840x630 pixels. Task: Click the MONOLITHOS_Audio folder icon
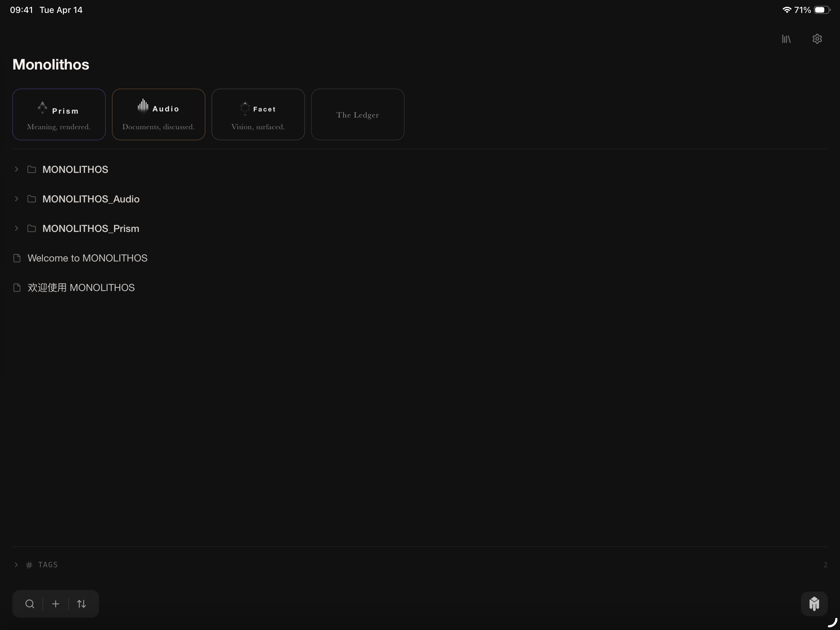(32, 199)
